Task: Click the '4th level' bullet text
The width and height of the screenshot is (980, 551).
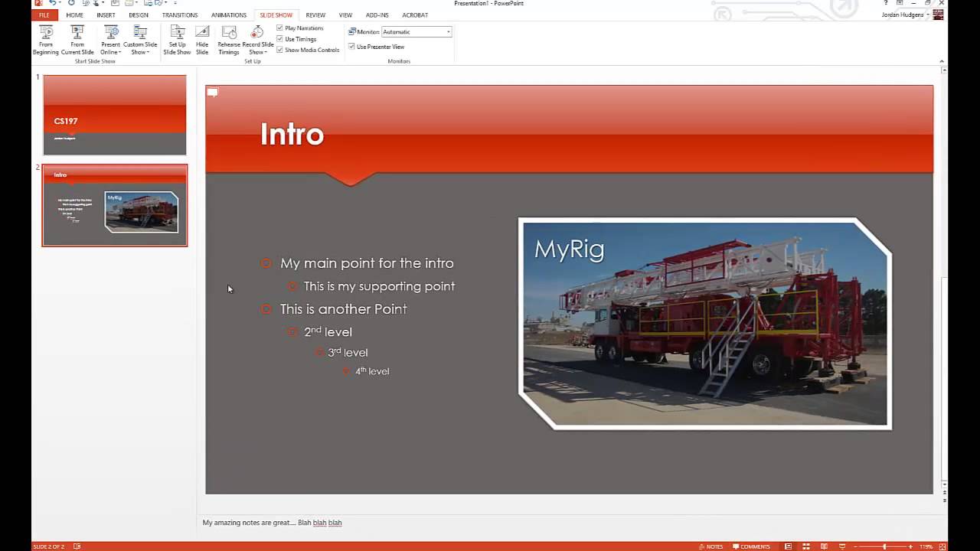Action: pos(372,371)
